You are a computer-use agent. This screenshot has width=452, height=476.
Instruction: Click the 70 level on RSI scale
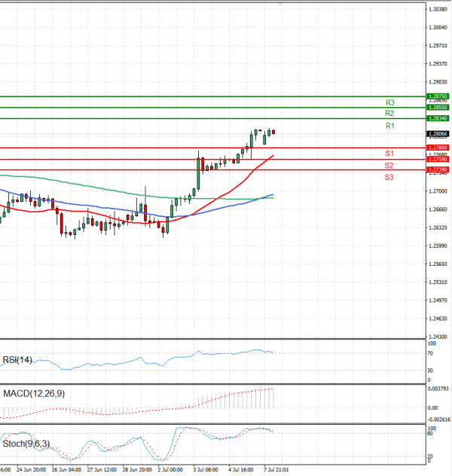point(430,354)
